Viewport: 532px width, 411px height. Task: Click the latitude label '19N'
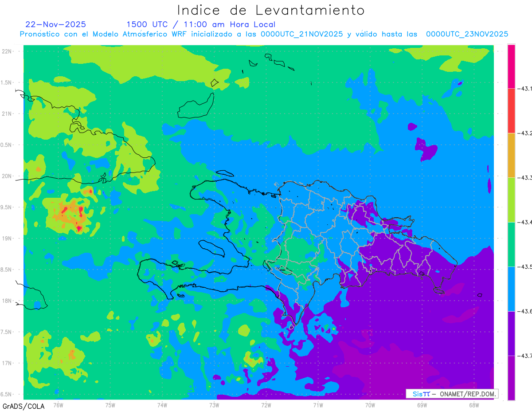pyautogui.click(x=7, y=239)
